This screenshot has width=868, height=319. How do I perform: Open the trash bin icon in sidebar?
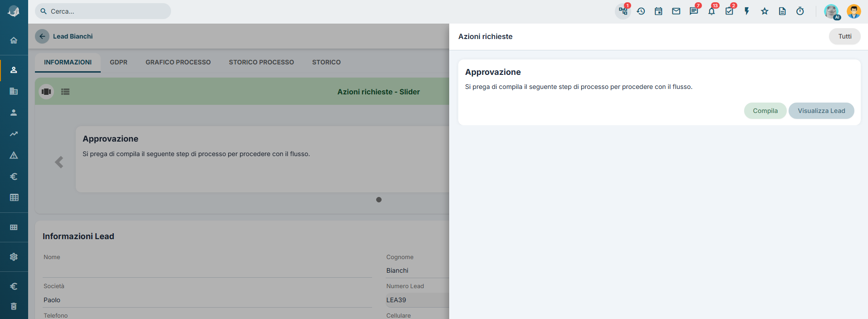14,306
